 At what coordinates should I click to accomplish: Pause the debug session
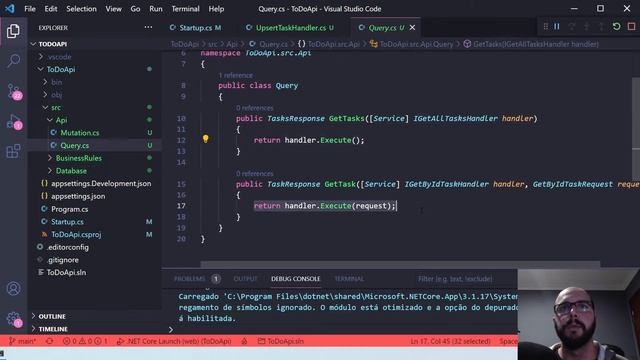(557, 27)
